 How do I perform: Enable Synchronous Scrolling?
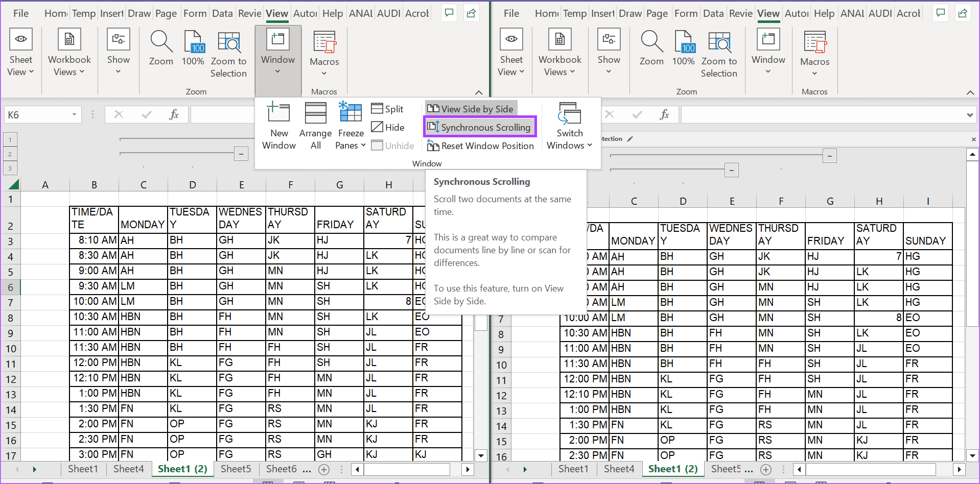[x=479, y=127]
